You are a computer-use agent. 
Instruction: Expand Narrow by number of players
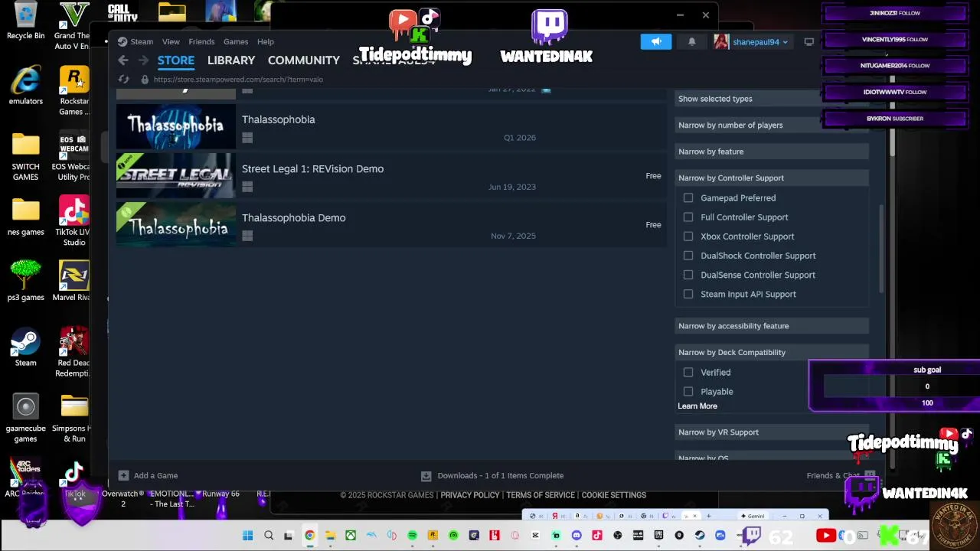tap(772, 125)
